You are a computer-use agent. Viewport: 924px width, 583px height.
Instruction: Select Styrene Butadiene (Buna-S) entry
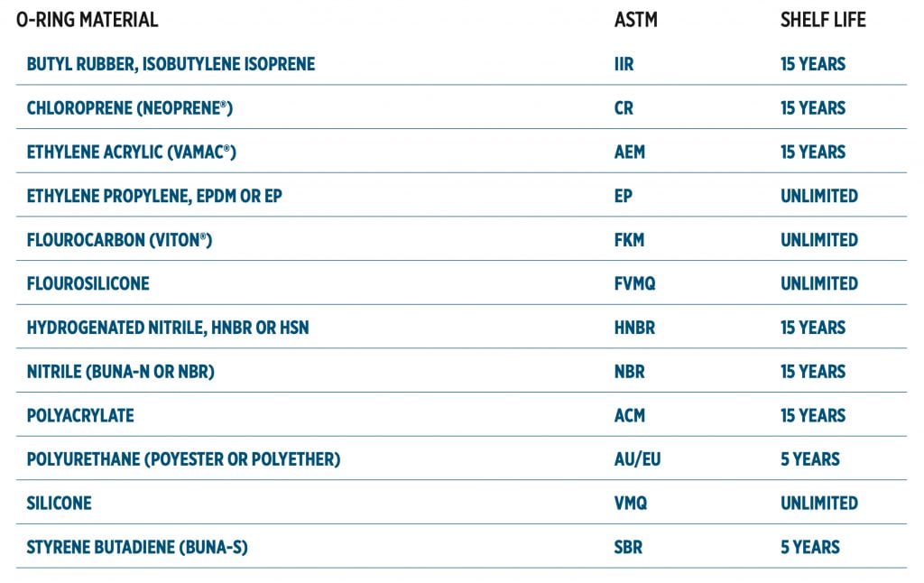click(x=137, y=547)
